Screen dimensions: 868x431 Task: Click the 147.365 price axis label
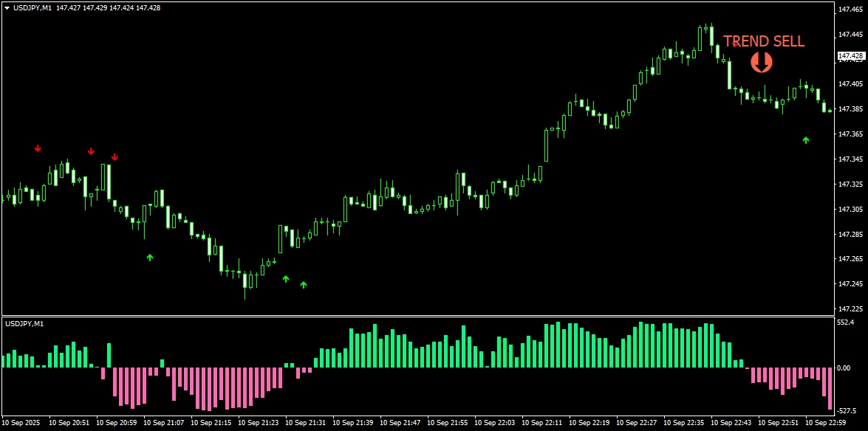point(851,134)
